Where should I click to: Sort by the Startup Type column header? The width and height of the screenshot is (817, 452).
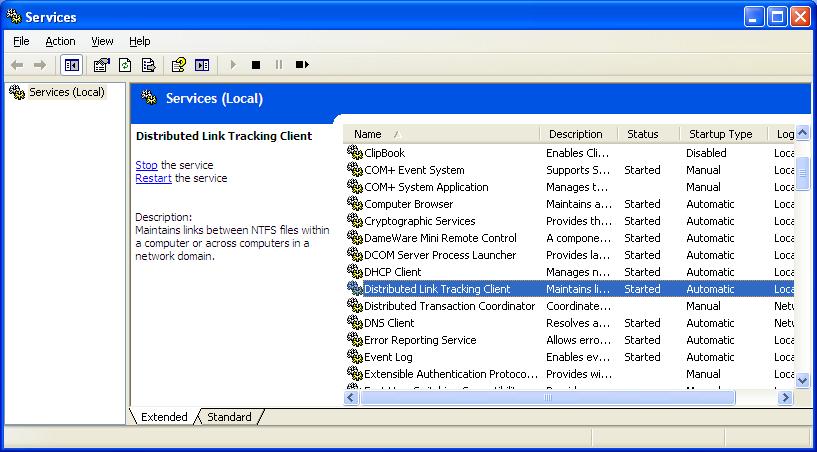(724, 134)
